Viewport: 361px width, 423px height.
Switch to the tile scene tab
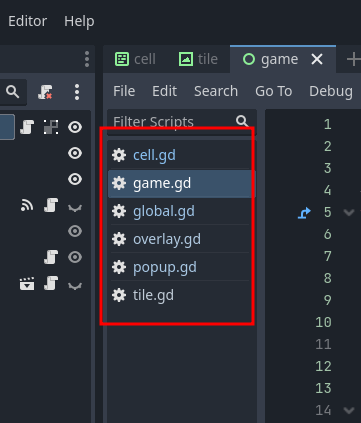coord(198,59)
